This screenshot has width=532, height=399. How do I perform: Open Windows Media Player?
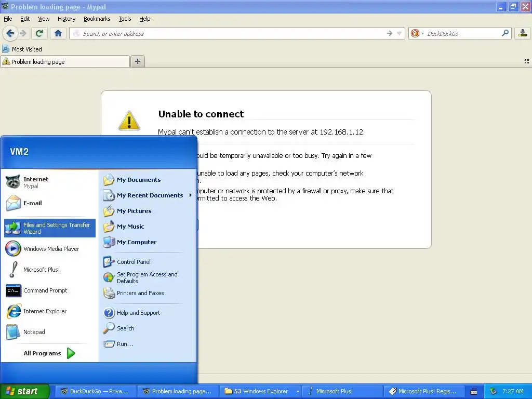click(x=50, y=249)
